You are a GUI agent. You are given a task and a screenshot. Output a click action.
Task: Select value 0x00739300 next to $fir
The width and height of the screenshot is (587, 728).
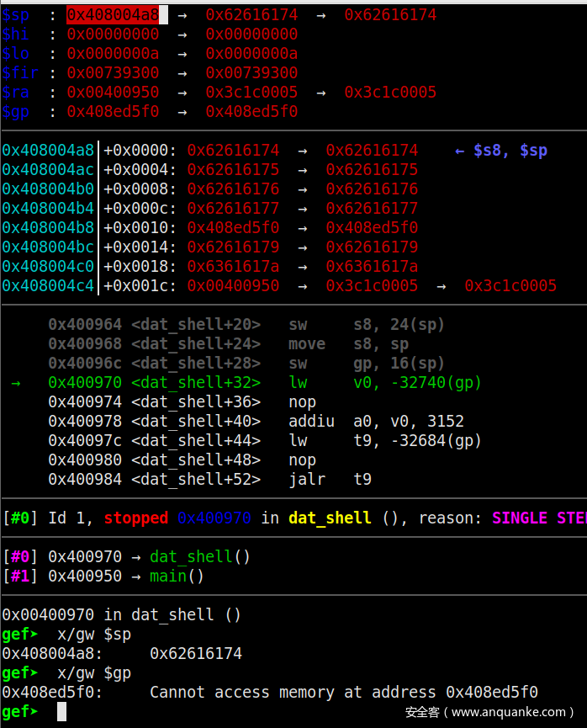pyautogui.click(x=113, y=73)
